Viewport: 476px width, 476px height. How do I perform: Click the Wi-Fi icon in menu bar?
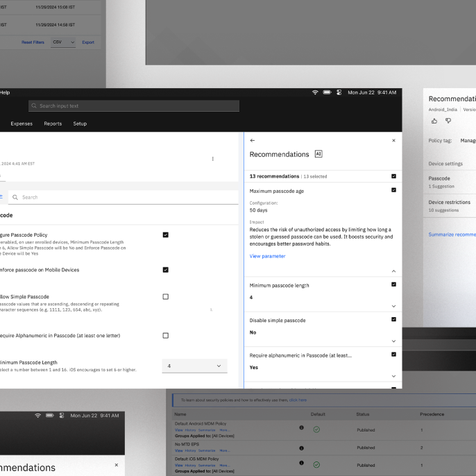315,92
